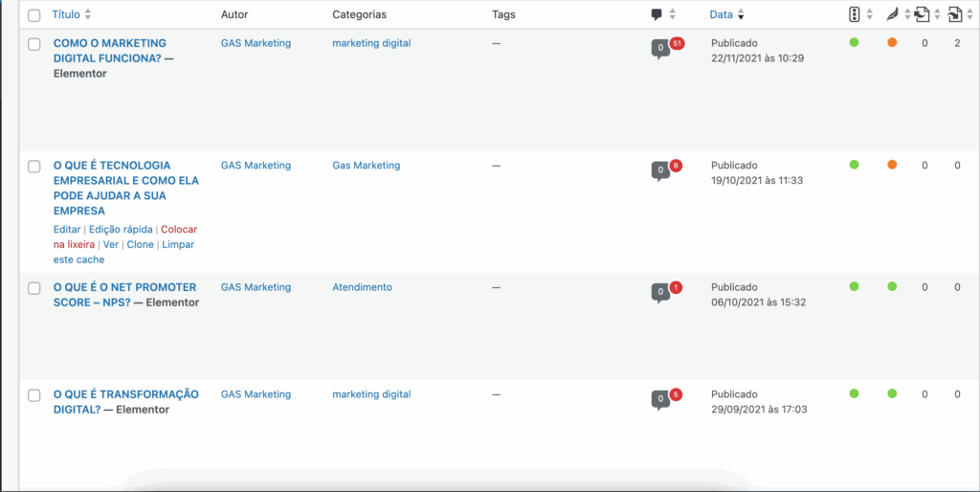Image resolution: width=980 pixels, height=492 pixels.
Task: Click pending comments badge showing 6
Action: 676,166
